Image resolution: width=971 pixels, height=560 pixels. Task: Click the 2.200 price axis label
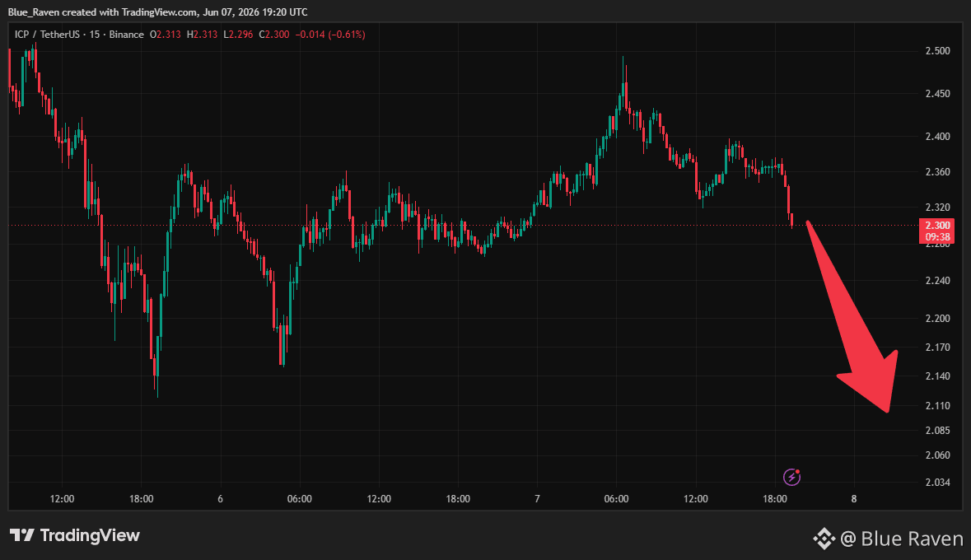pos(937,319)
